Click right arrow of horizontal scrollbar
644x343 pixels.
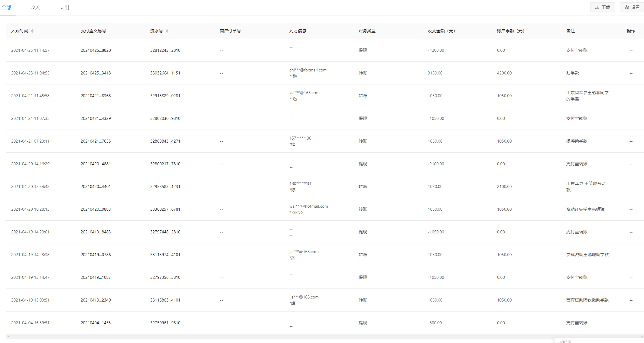pos(642,337)
